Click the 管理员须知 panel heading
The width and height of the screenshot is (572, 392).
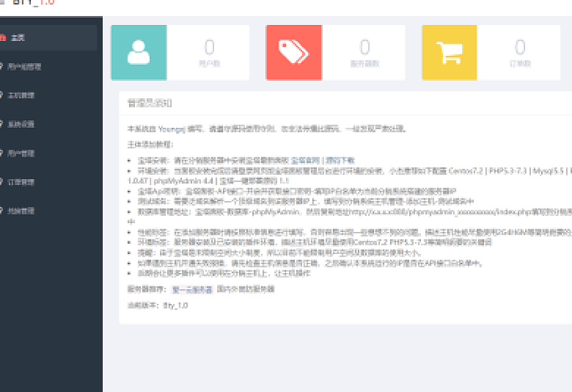(149, 103)
